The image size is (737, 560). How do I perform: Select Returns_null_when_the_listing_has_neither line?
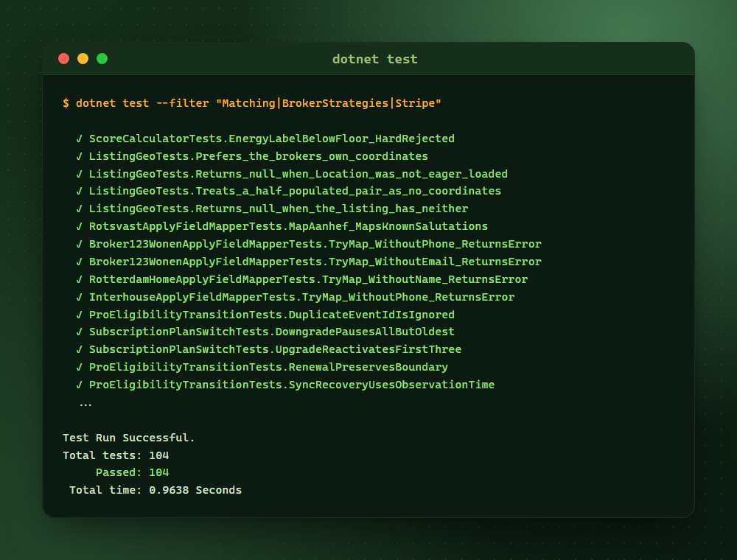point(272,209)
